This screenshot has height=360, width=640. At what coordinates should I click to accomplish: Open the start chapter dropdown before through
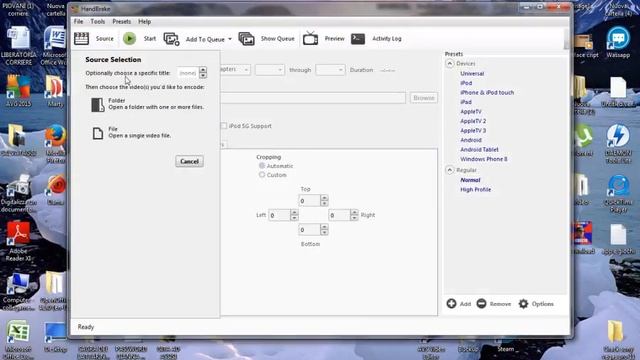pyautogui.click(x=270, y=70)
